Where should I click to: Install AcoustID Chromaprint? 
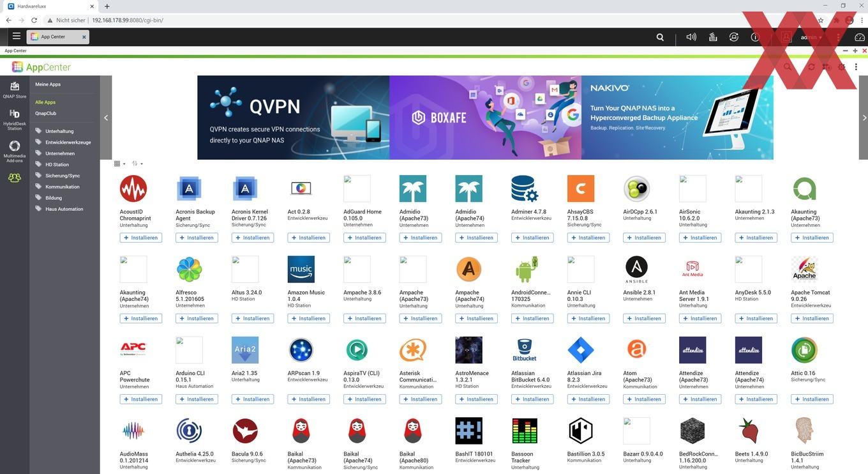tap(140, 238)
